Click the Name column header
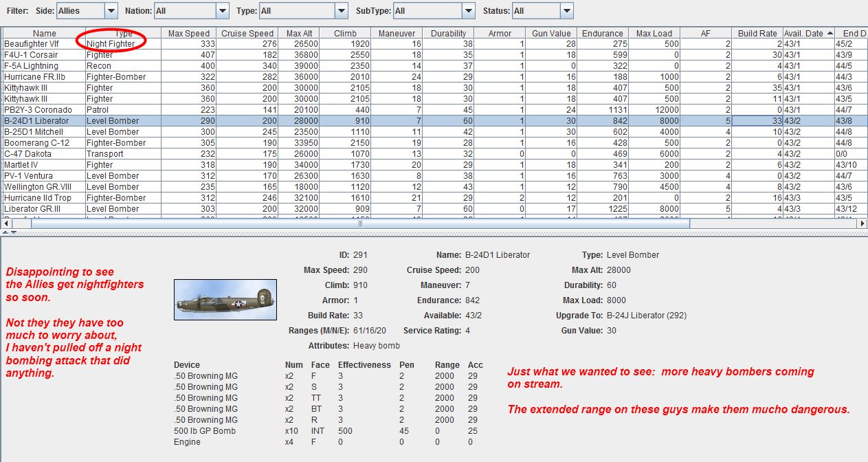Image resolution: width=868 pixels, height=462 pixels. [x=44, y=33]
